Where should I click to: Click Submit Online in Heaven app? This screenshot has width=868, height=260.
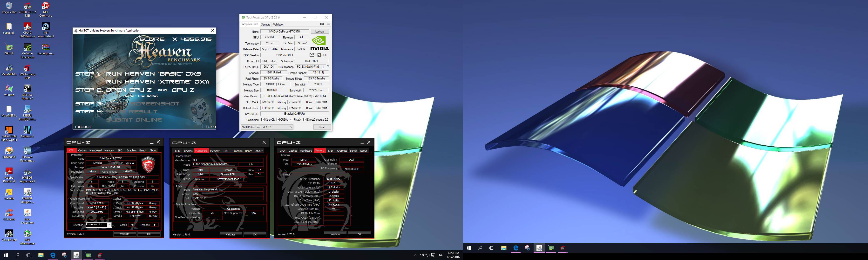(x=134, y=120)
